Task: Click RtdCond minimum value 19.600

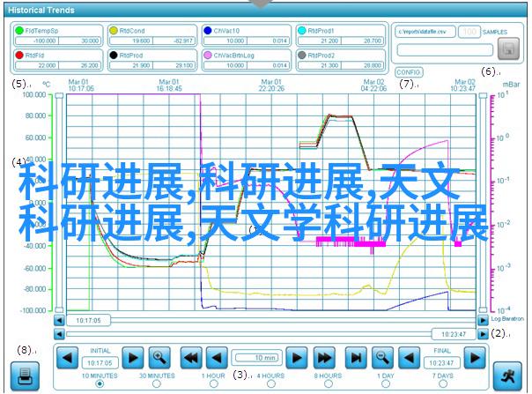Action: tap(131, 41)
